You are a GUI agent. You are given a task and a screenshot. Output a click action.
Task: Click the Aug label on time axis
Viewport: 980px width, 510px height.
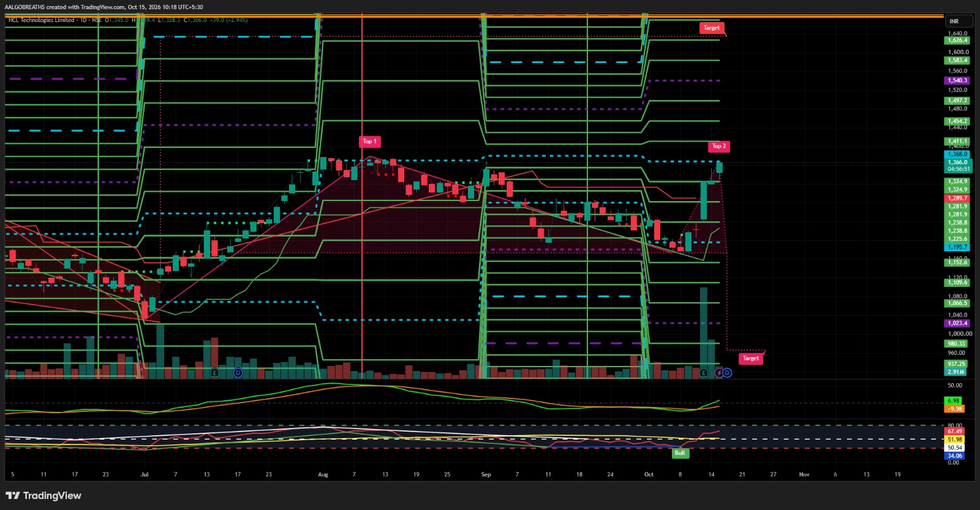323,474
